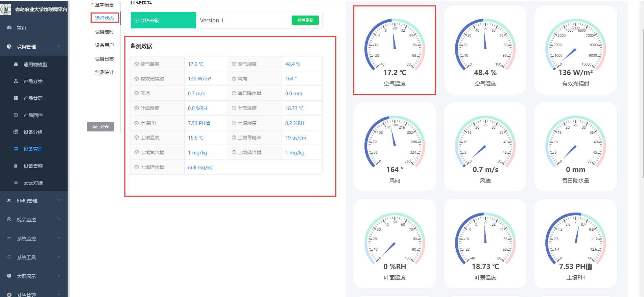Click the 首页 home dashboard icon

pyautogui.click(x=9, y=28)
